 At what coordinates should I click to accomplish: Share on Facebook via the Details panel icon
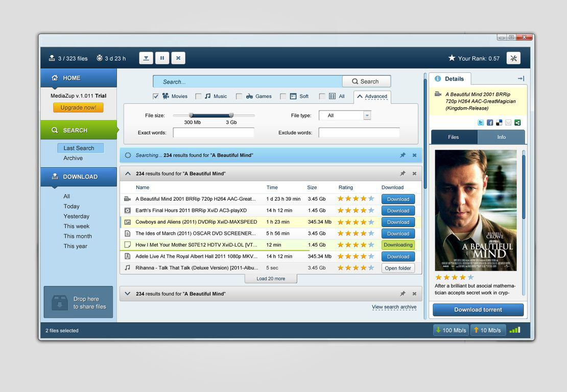(x=490, y=122)
